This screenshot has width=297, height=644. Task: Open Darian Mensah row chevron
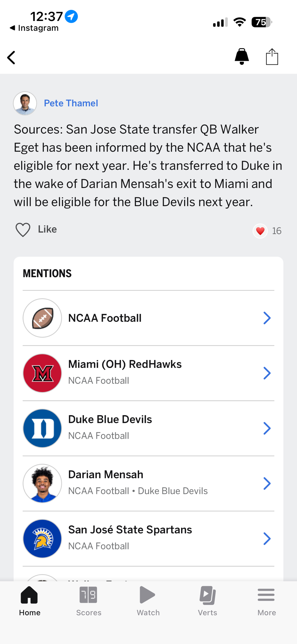[267, 483]
